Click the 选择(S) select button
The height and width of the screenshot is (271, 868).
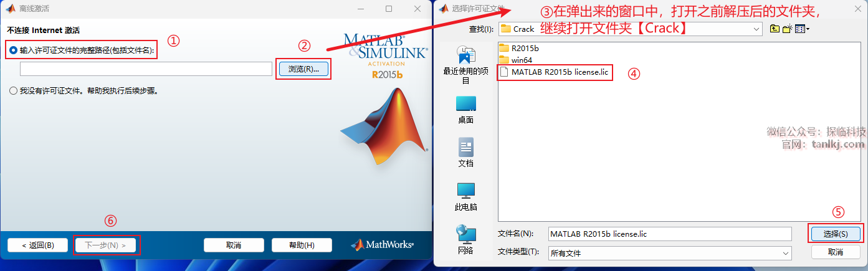tap(836, 234)
